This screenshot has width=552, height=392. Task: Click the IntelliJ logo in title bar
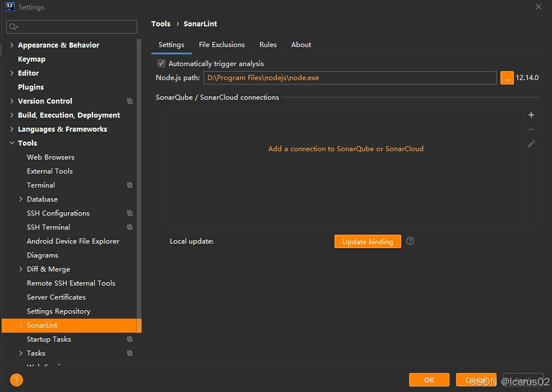tap(10, 7)
